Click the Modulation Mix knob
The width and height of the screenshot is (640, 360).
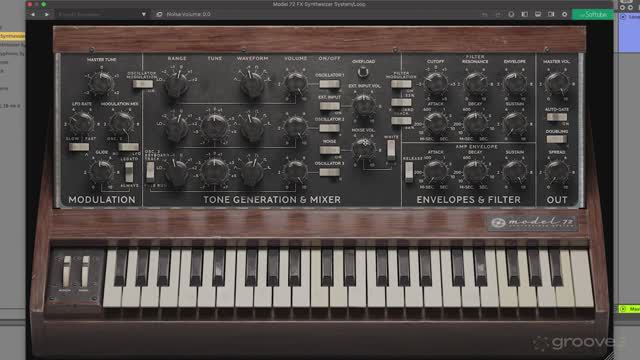coord(122,123)
